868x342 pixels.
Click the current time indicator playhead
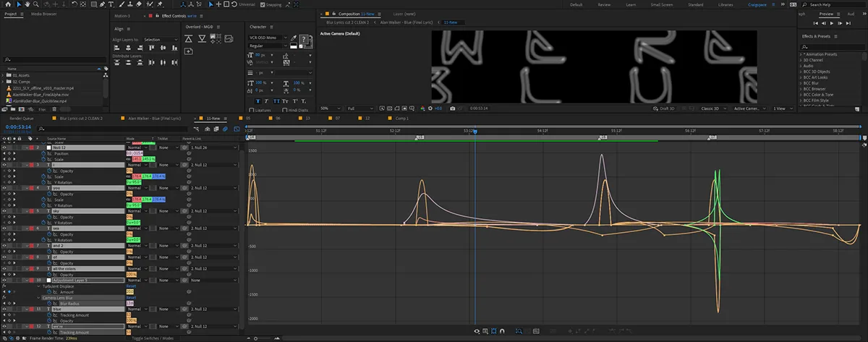coord(475,132)
